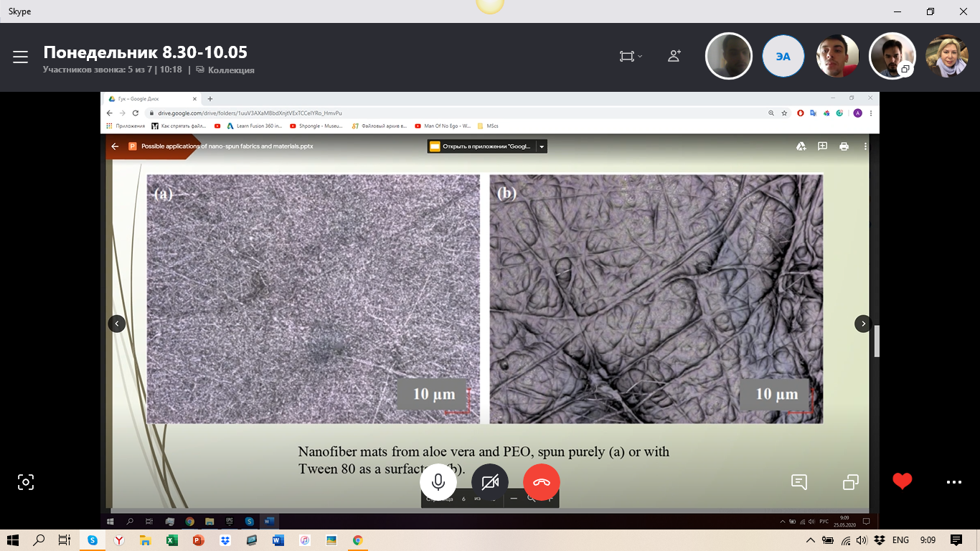Mute the microphone
Viewport: 980px width, 551px height.
pos(438,482)
